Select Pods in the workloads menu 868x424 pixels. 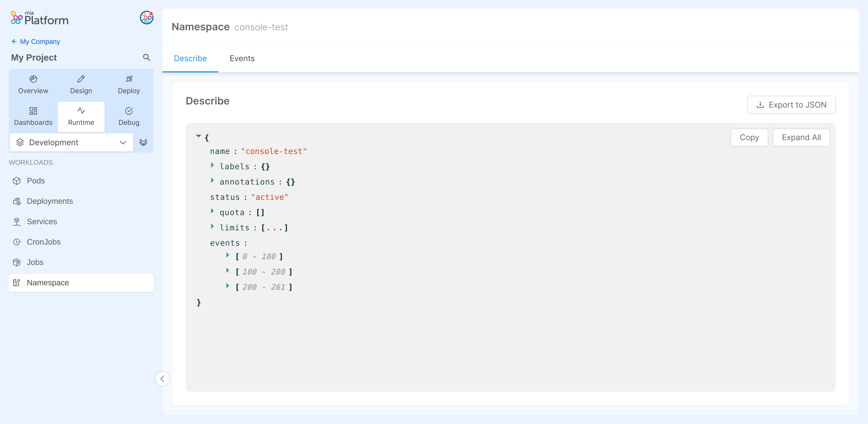(x=36, y=181)
